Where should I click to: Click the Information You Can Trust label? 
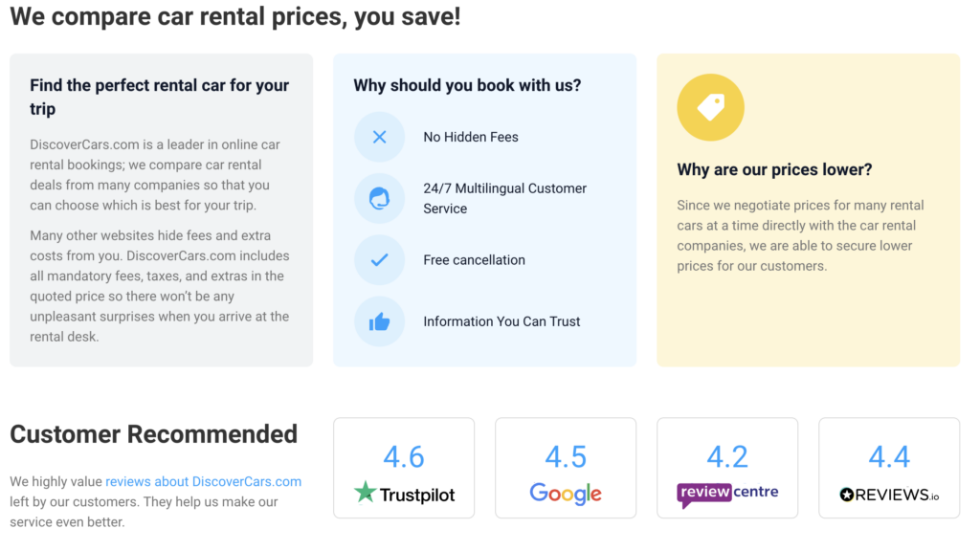[501, 321]
